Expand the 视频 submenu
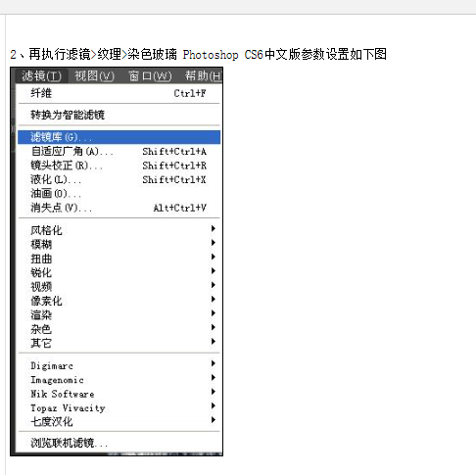This screenshot has height=475, width=476. pyautogui.click(x=119, y=287)
